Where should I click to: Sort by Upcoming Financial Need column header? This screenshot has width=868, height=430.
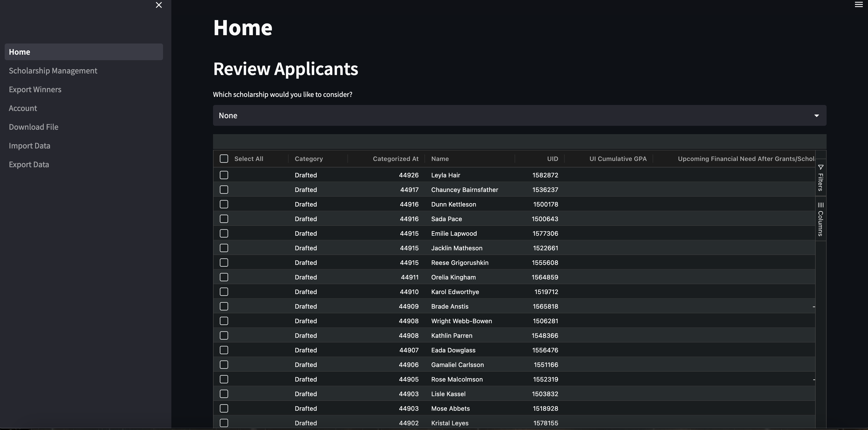point(746,159)
